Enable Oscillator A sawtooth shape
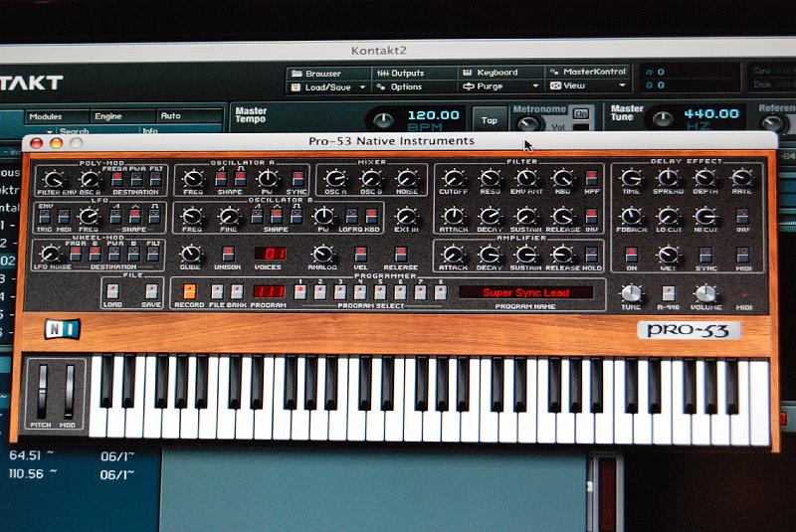Screen dimensions: 796x532 (x=221, y=179)
